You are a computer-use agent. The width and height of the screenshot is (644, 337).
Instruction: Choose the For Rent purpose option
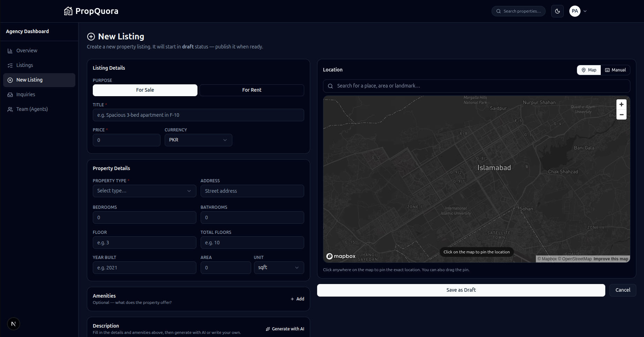(x=252, y=90)
